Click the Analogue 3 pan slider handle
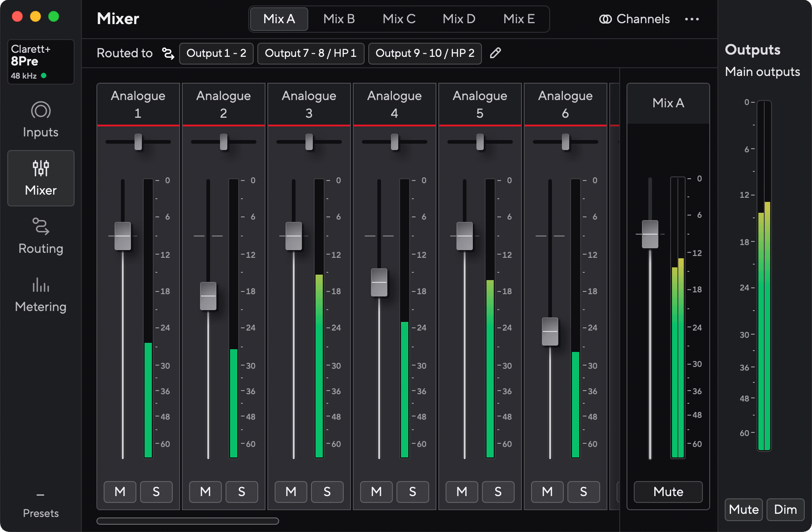Viewport: 812px width, 532px height. point(309,142)
